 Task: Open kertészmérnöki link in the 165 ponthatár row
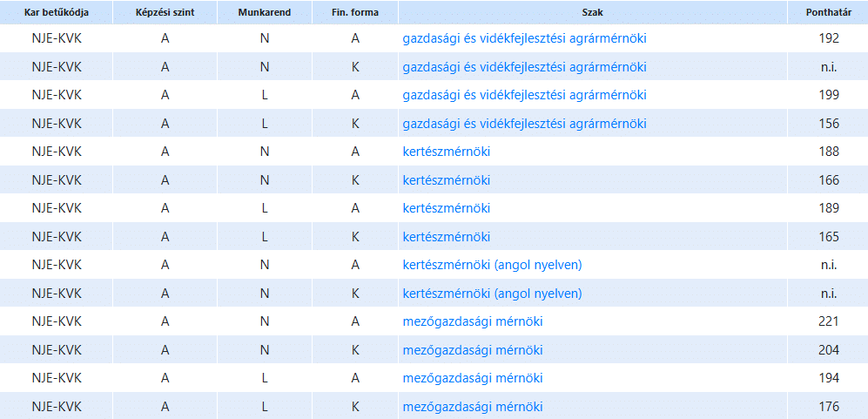pos(447,237)
